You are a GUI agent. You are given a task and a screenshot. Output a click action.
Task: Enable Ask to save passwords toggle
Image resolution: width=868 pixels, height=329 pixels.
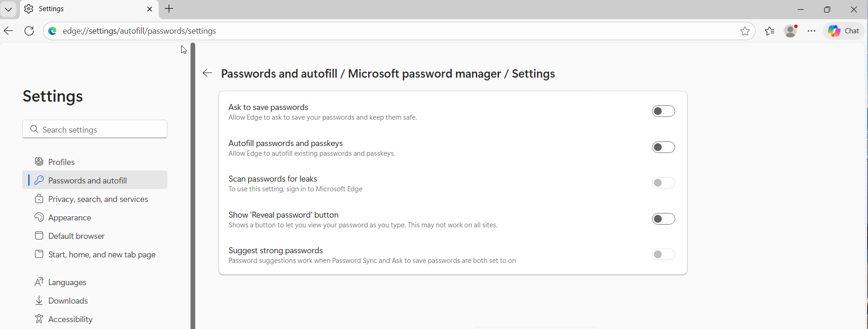[x=664, y=111]
